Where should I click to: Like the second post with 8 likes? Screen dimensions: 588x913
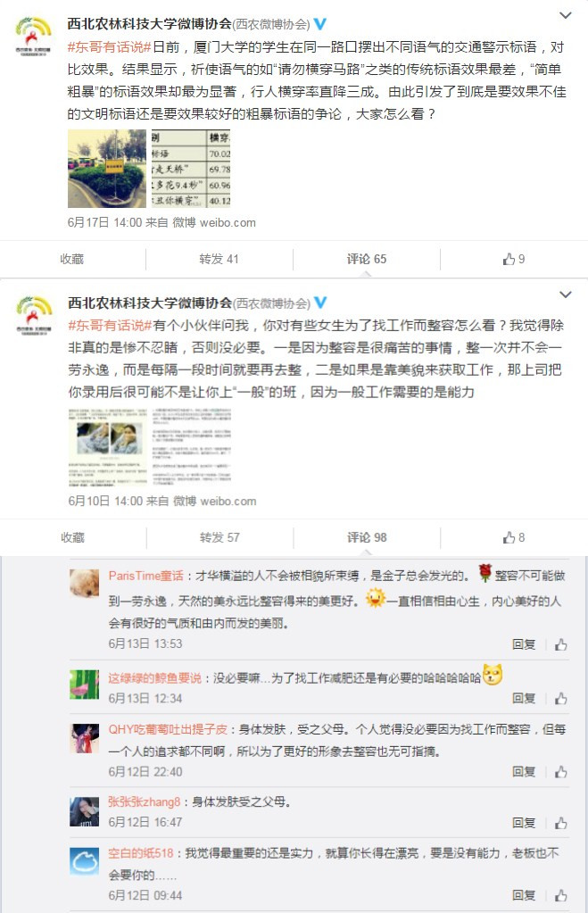[x=513, y=537]
